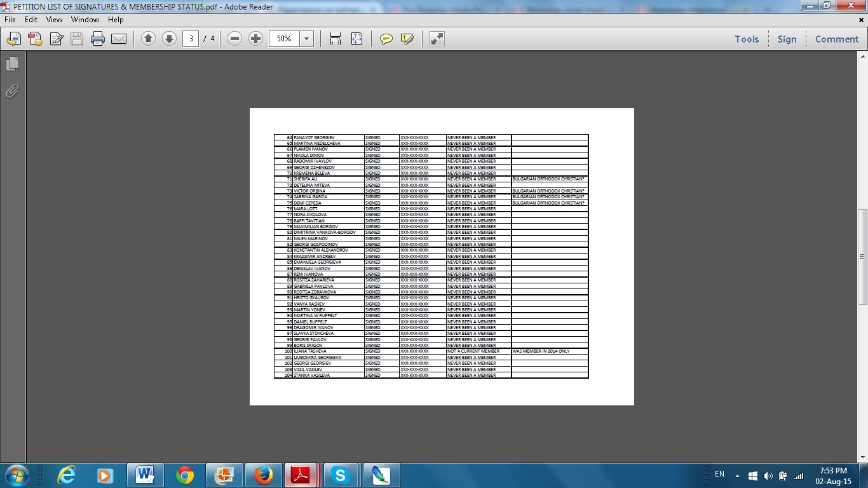Viewport: 868px width, 488px height.
Task: Open the Comment pane
Action: click(836, 39)
